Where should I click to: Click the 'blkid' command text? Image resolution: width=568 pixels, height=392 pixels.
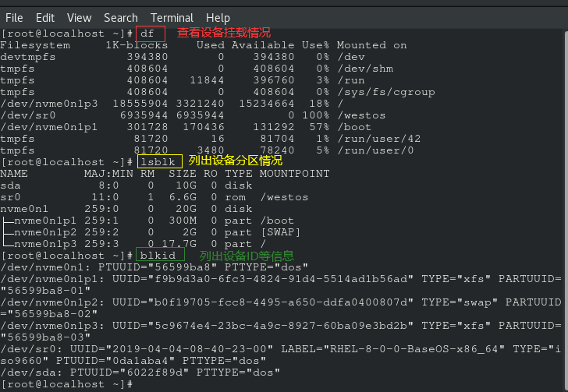pos(158,256)
